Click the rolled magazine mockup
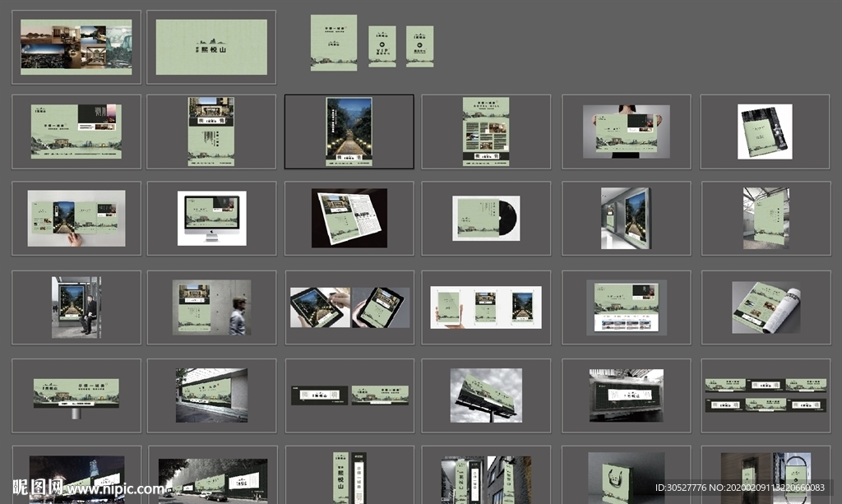The width and height of the screenshot is (842, 504). pos(765,307)
